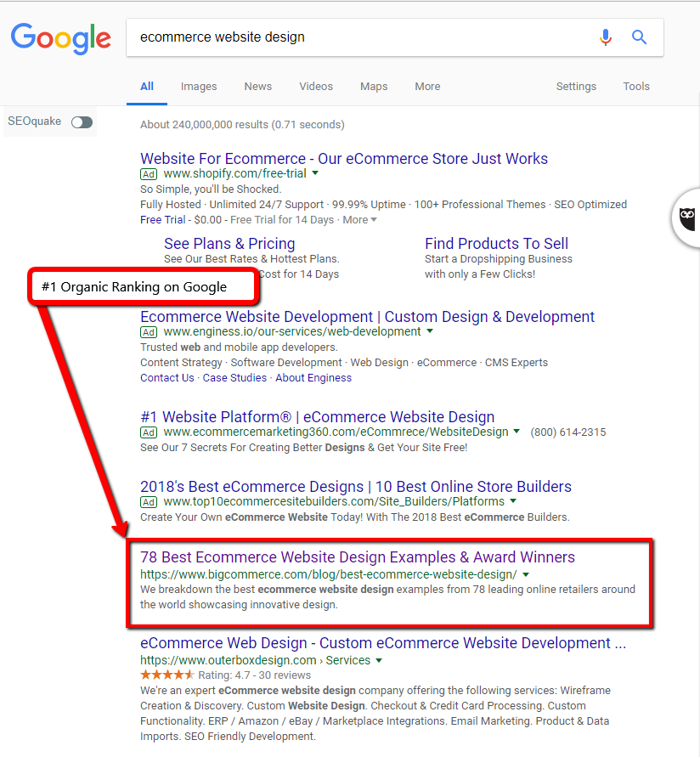
Task: Click Rating: 4.7 - 30 reviews text
Action: 254,675
